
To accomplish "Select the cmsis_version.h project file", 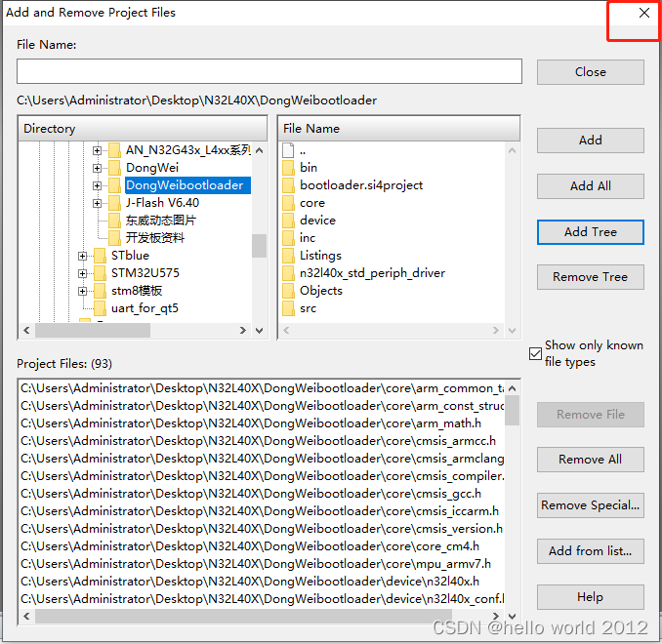I will point(262,529).
